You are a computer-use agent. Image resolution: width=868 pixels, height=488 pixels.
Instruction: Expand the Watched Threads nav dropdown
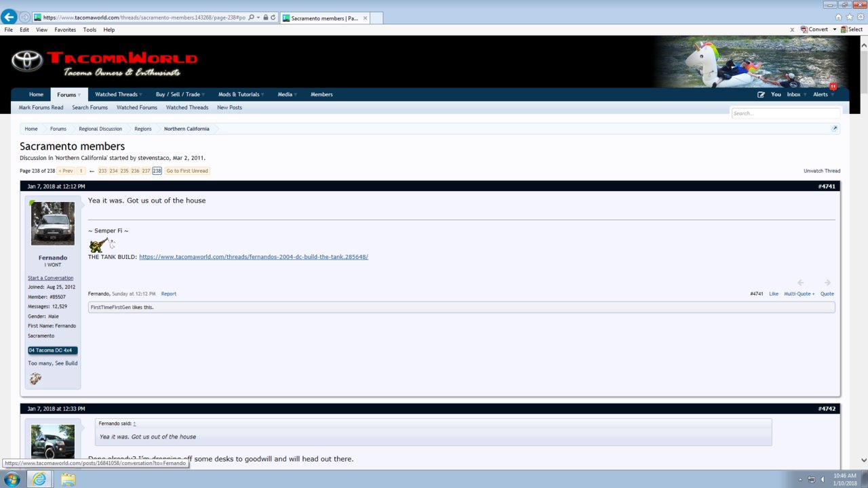pyautogui.click(x=140, y=95)
